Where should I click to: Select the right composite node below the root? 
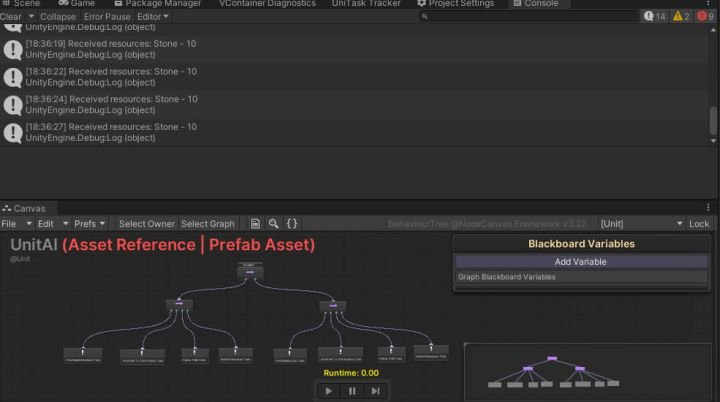[x=333, y=306]
